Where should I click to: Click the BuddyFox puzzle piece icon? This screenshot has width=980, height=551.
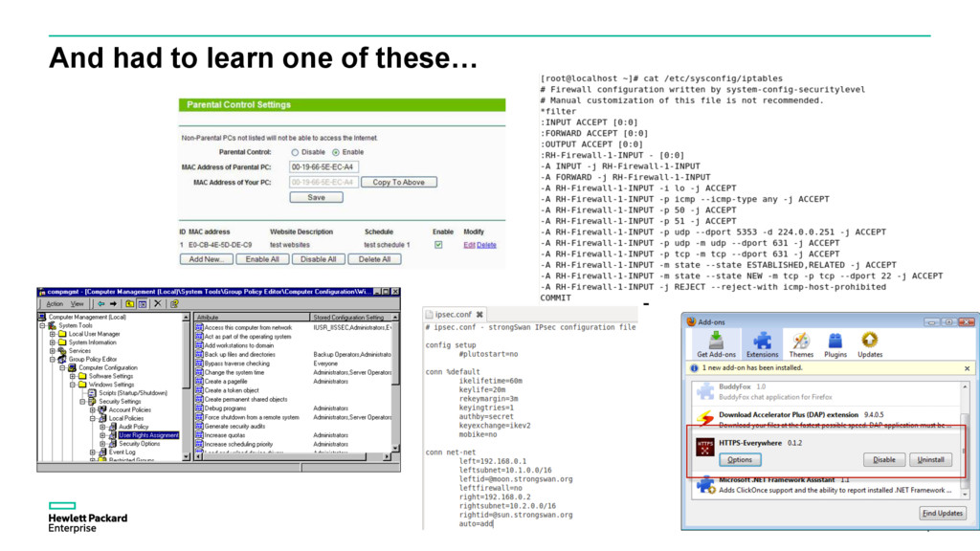(x=705, y=391)
